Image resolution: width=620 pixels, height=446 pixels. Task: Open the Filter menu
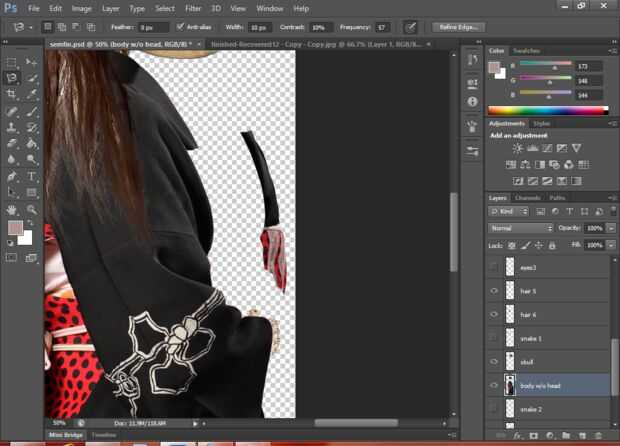(x=193, y=8)
